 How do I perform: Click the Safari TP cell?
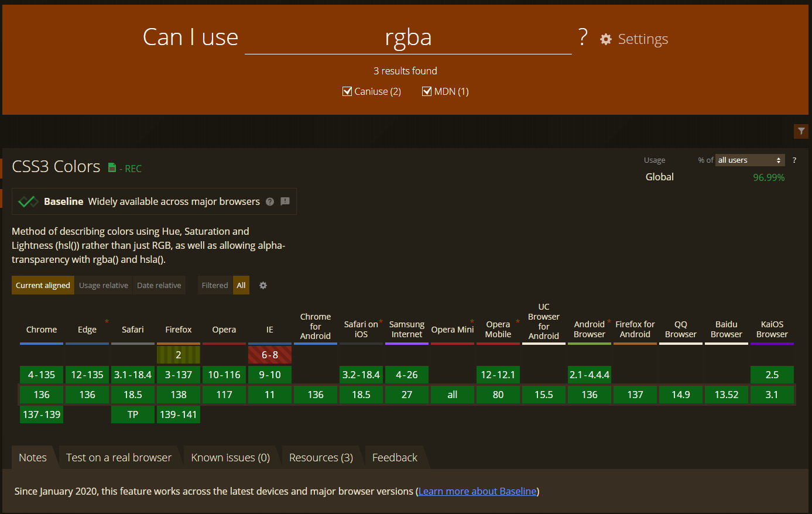coord(133,414)
